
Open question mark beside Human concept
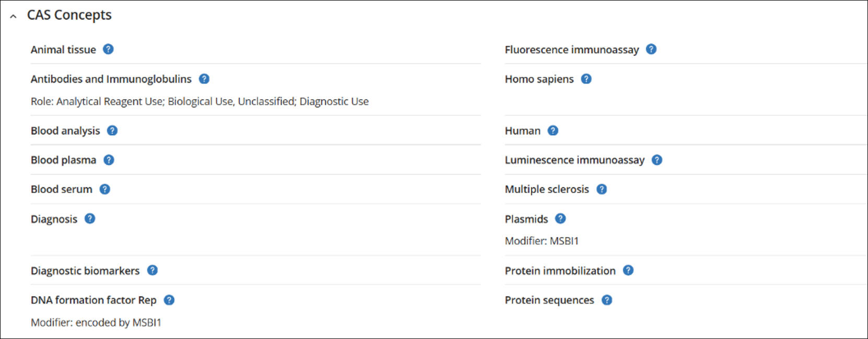[x=553, y=131]
